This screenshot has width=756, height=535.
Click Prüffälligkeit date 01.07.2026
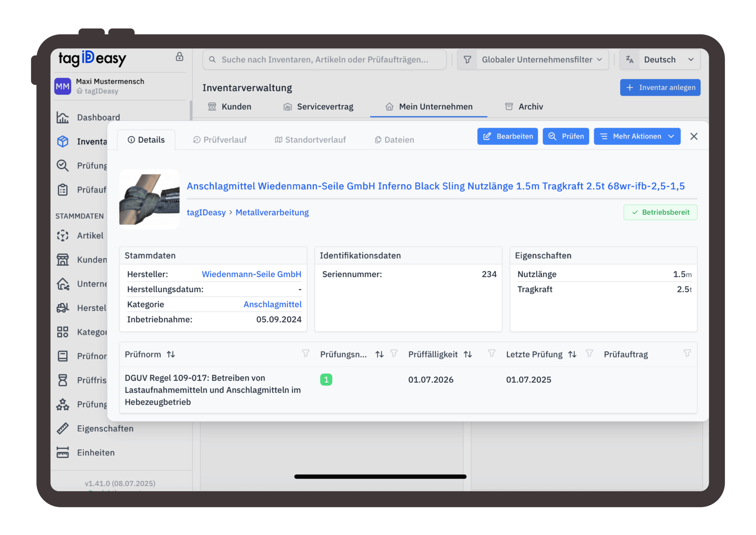(431, 380)
